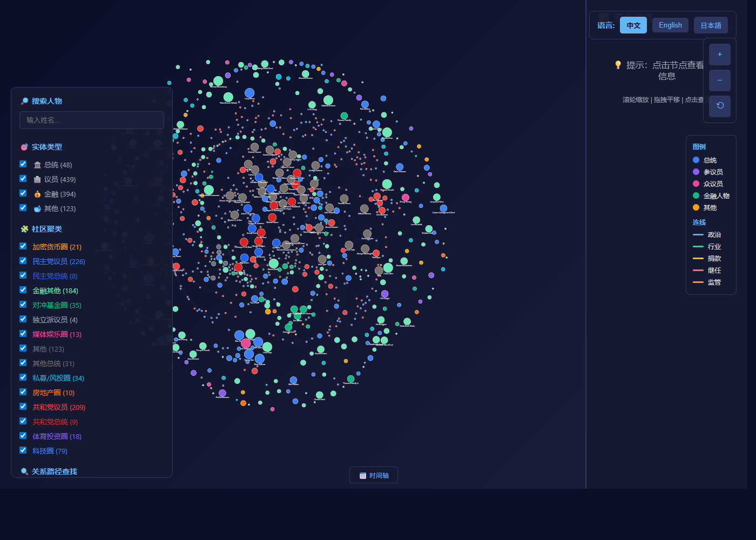Click the zoom out minus button

(x=720, y=80)
